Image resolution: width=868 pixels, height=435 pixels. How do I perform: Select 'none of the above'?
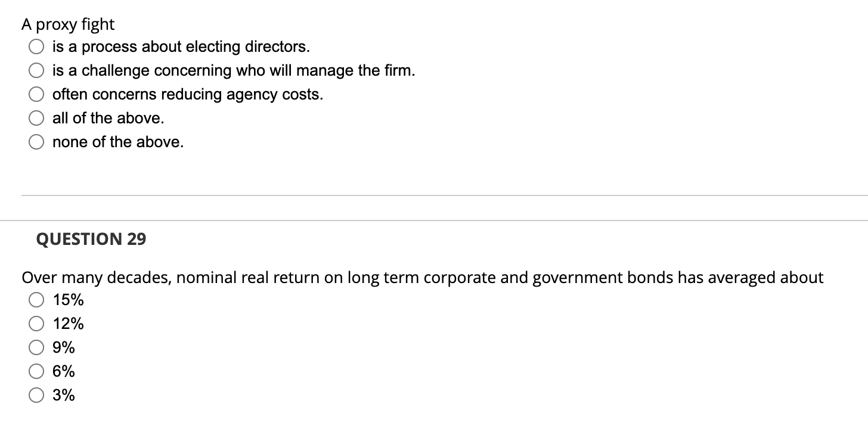[x=36, y=141]
